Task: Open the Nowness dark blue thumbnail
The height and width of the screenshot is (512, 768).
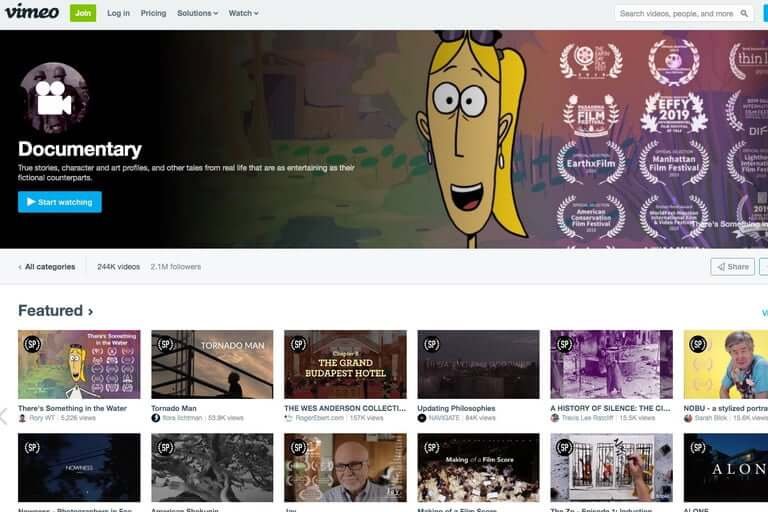Action: point(79,467)
